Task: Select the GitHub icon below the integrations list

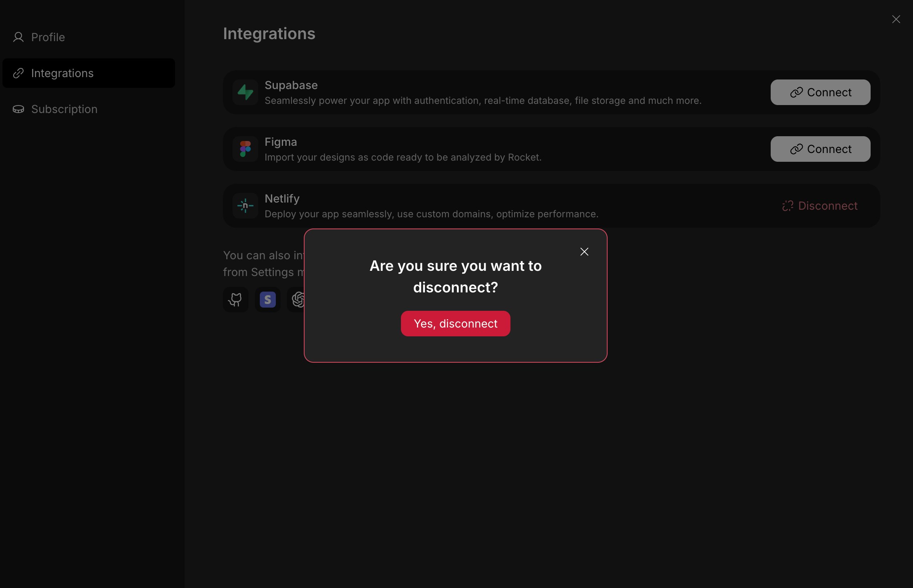Action: click(x=235, y=300)
